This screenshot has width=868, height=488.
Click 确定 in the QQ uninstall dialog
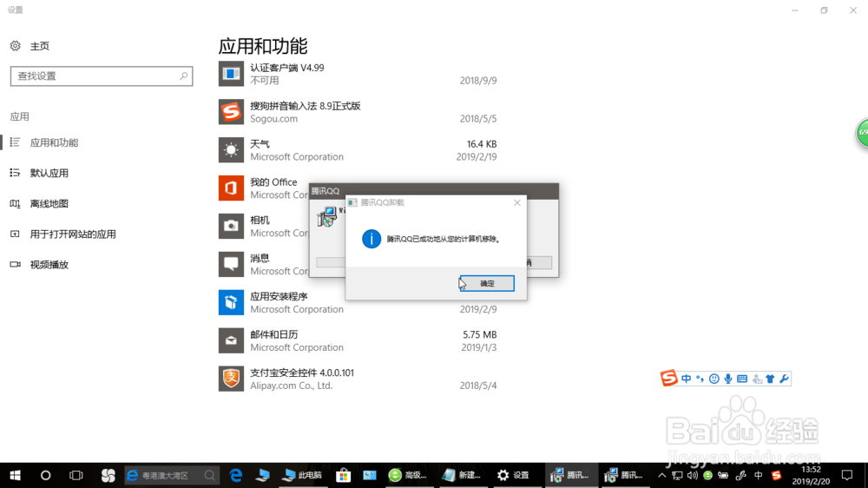tap(487, 284)
